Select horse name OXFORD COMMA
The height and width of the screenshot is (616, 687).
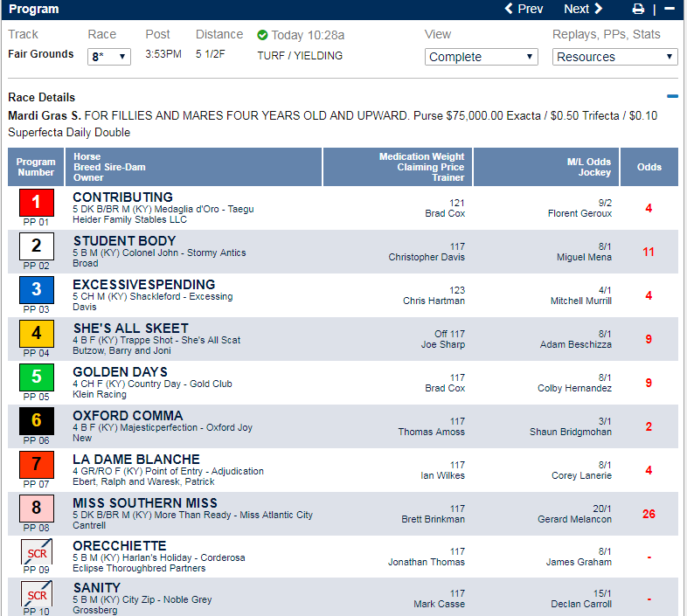point(128,416)
